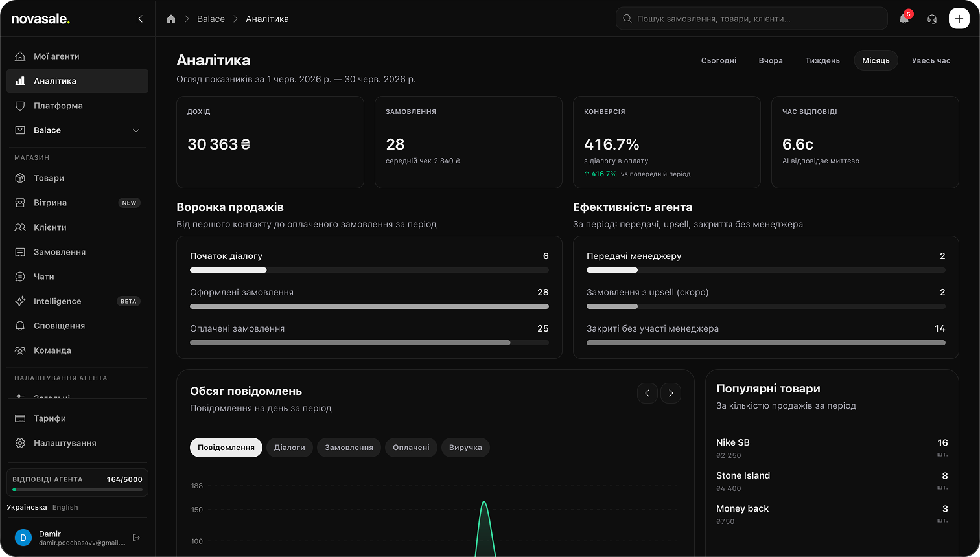Open Мої агенти in sidebar
The width and height of the screenshot is (980, 557).
[77, 56]
